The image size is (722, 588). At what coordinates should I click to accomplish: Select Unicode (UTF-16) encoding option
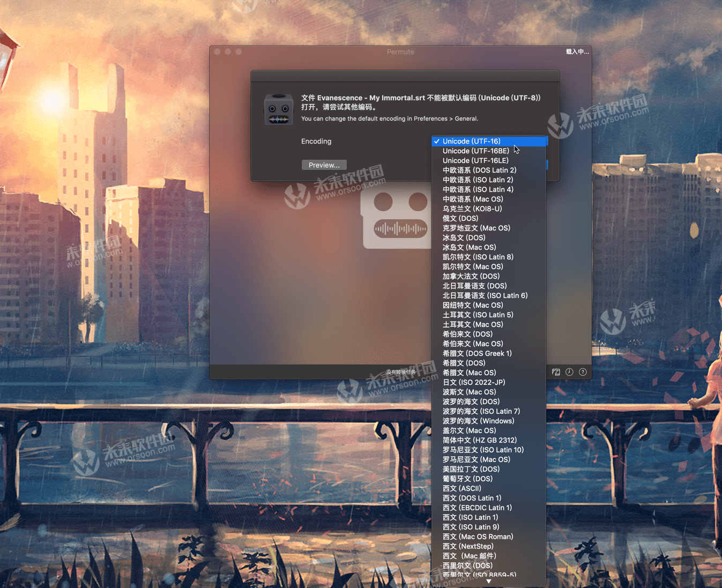[x=489, y=142]
